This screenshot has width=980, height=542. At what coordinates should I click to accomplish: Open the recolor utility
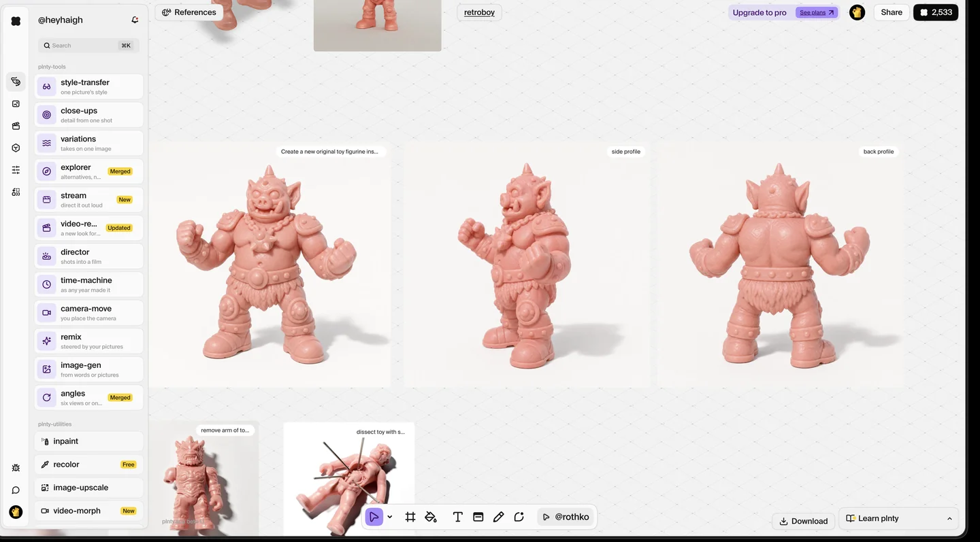tap(89, 464)
